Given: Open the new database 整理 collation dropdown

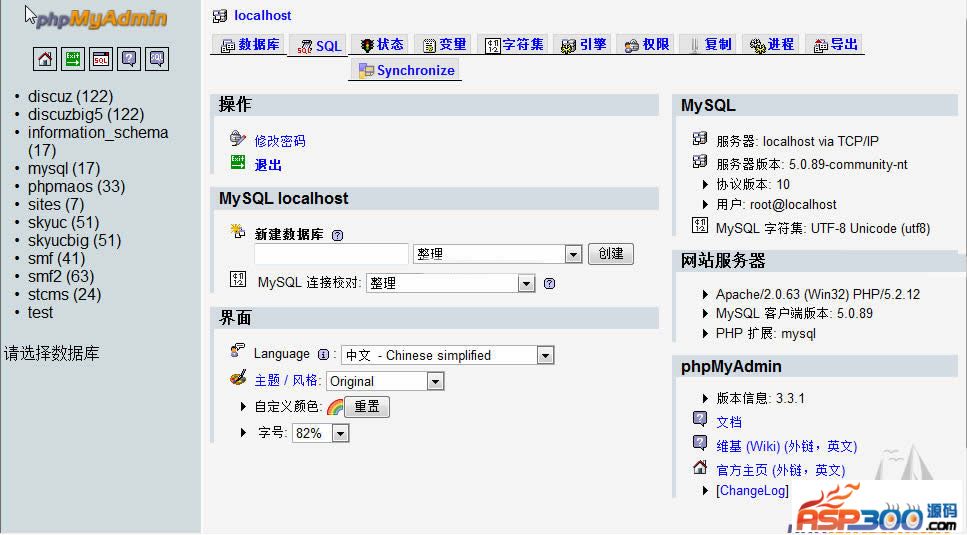Looking at the screenshot, I should 498,254.
